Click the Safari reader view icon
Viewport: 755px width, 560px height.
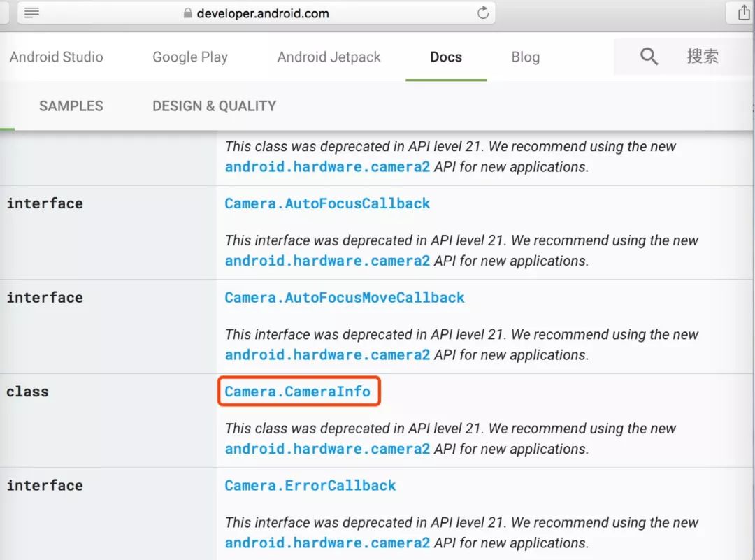(x=32, y=13)
